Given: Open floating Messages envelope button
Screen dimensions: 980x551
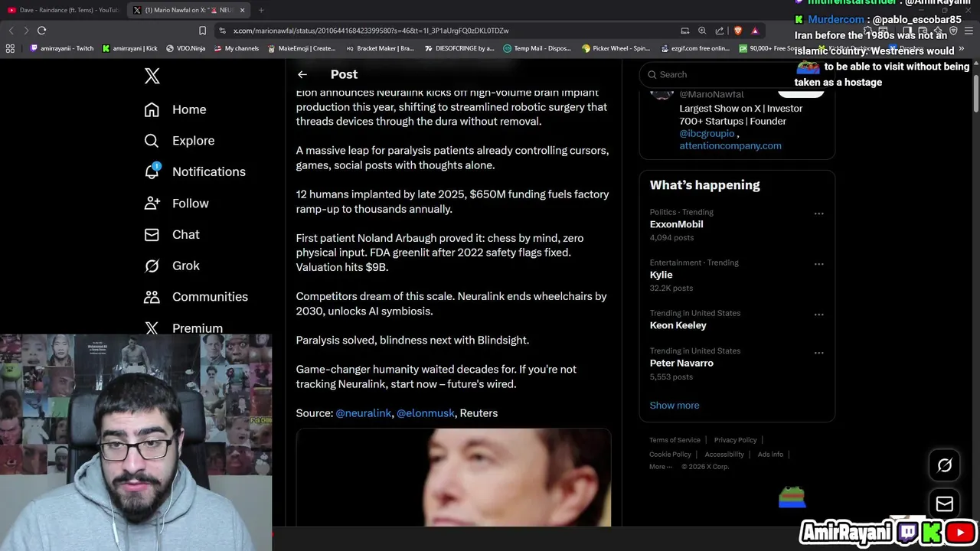Looking at the screenshot, I should [945, 504].
